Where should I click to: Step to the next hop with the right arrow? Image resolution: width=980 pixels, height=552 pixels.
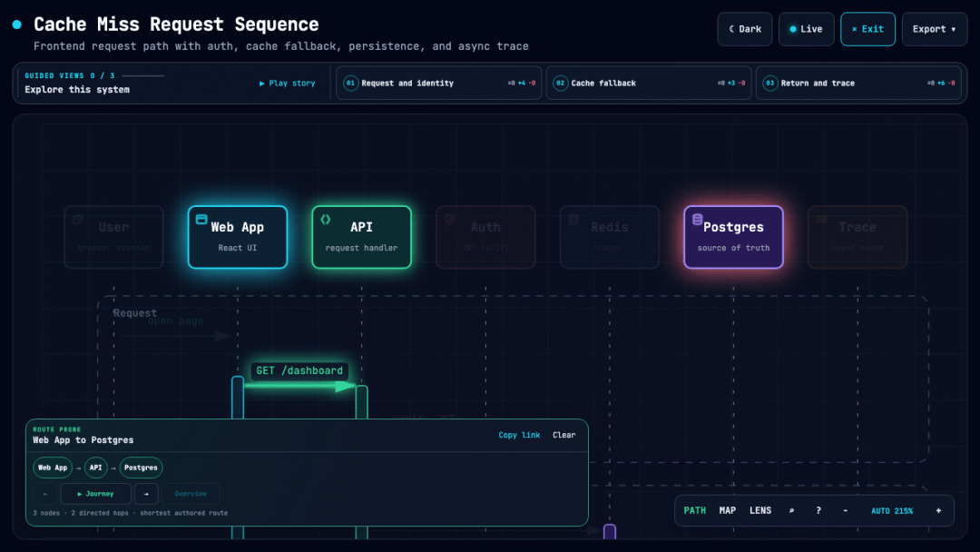click(x=146, y=494)
